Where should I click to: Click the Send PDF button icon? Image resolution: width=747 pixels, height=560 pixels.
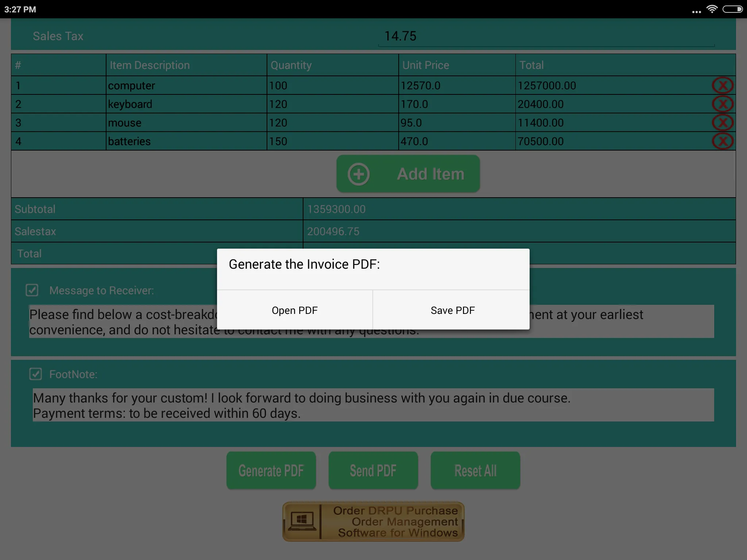click(x=373, y=471)
